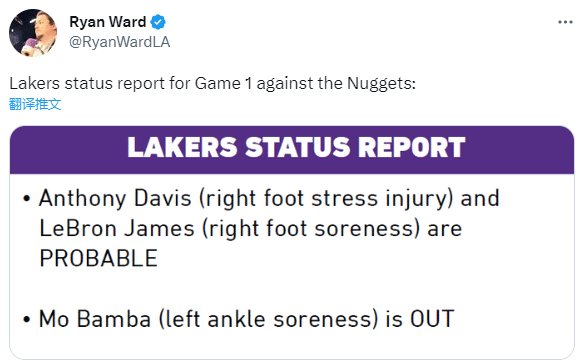Open the Ryan Ward display name
The width and height of the screenshot is (585, 362).
(x=107, y=22)
